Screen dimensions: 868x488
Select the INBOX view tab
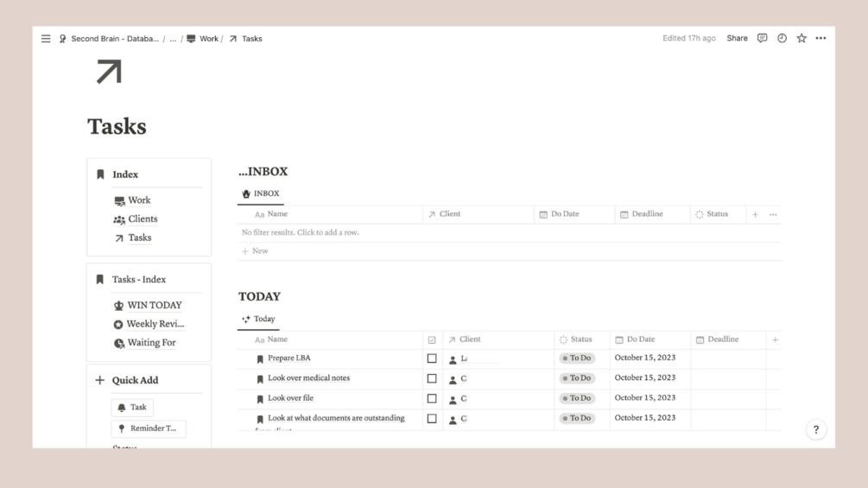click(x=261, y=193)
